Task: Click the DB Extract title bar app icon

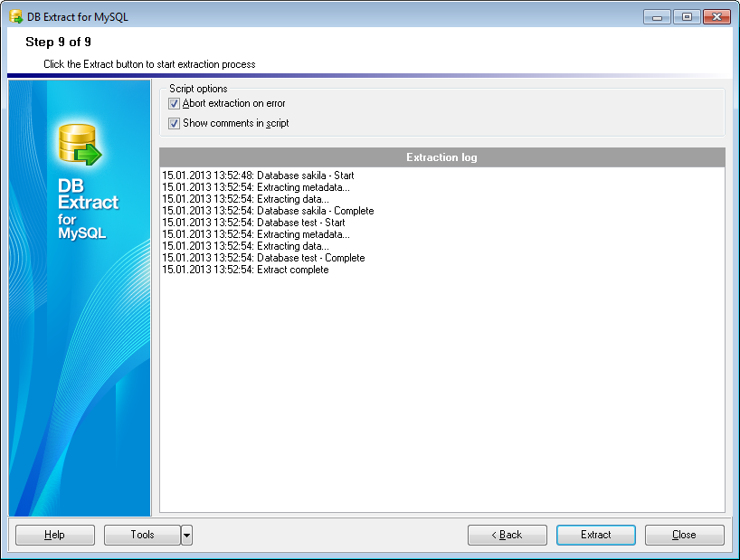Action: pyautogui.click(x=16, y=16)
